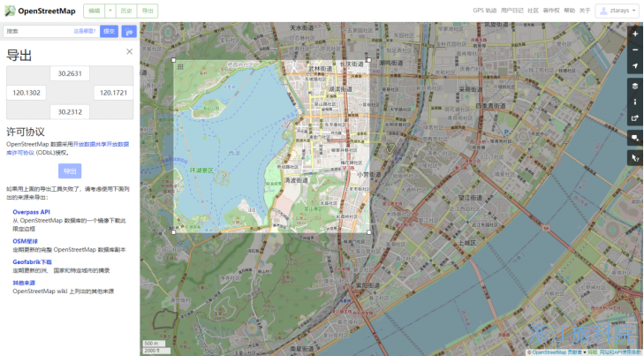Edit the south latitude field 30.2312
Viewport: 644px width, 356px height.
pyautogui.click(x=70, y=111)
